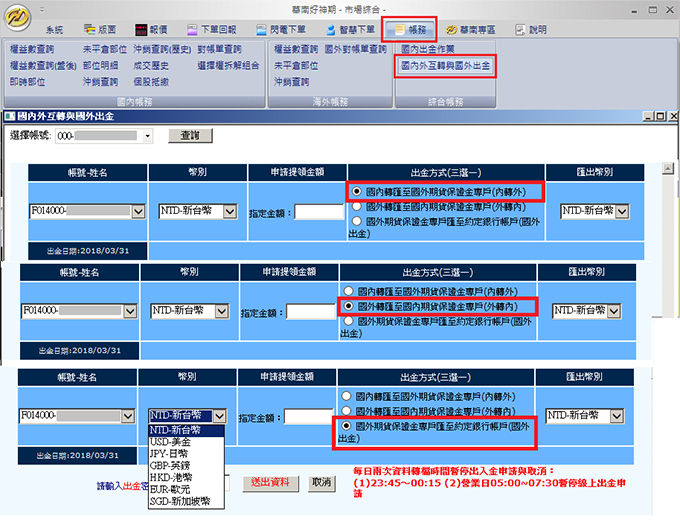Expand the quick access toolbar arrow
This screenshot has width=680, height=526.
pos(42,9)
